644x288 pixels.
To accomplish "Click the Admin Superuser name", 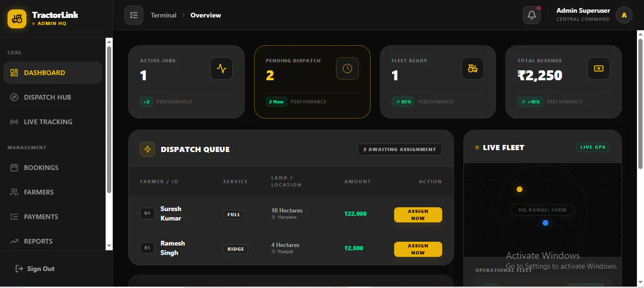I will tap(583, 10).
